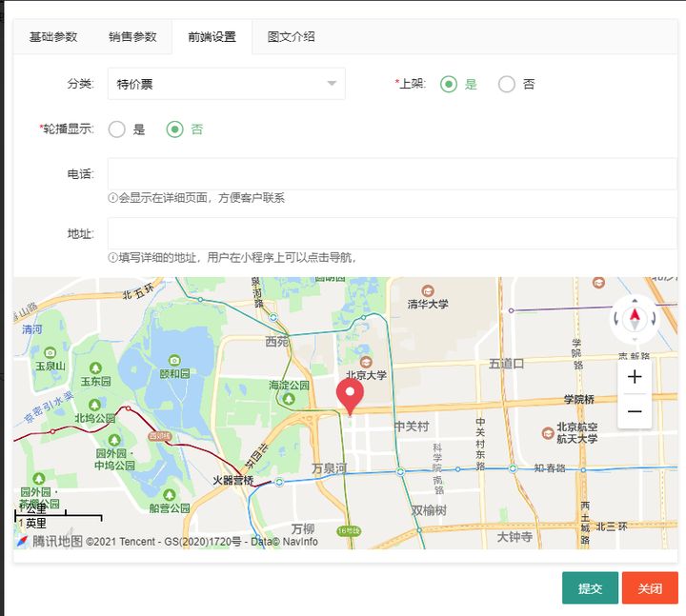Click the 北京航空航天大学 icon on map
The width and height of the screenshot is (686, 616).
click(x=547, y=432)
